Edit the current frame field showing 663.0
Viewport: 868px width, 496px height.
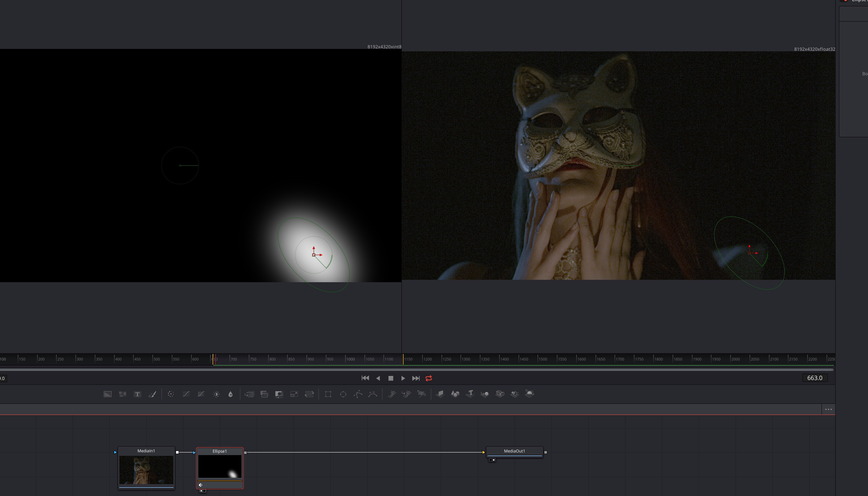click(815, 378)
